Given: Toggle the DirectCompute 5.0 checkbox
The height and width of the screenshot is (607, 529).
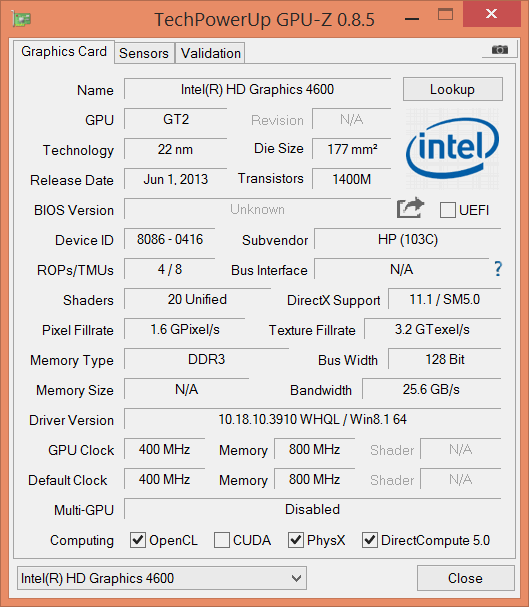Looking at the screenshot, I should point(370,540).
